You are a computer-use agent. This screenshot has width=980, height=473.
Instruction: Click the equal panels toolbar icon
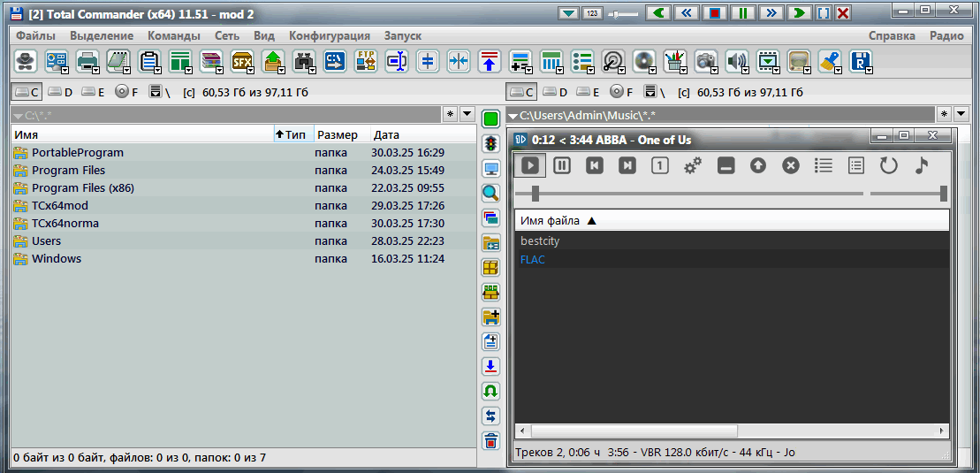428,61
